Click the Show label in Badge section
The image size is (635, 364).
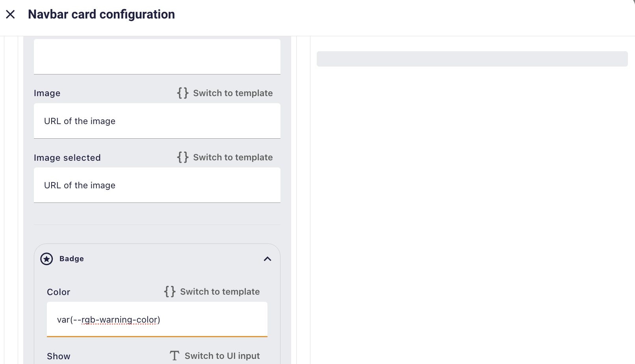59,356
